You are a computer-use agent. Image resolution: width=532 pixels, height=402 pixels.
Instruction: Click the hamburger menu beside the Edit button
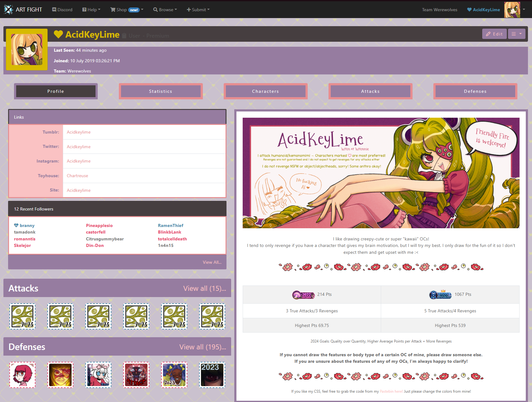click(x=516, y=34)
